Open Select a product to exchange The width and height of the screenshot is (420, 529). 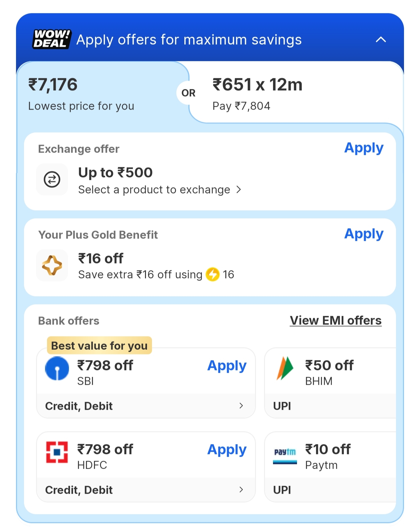pos(159,190)
